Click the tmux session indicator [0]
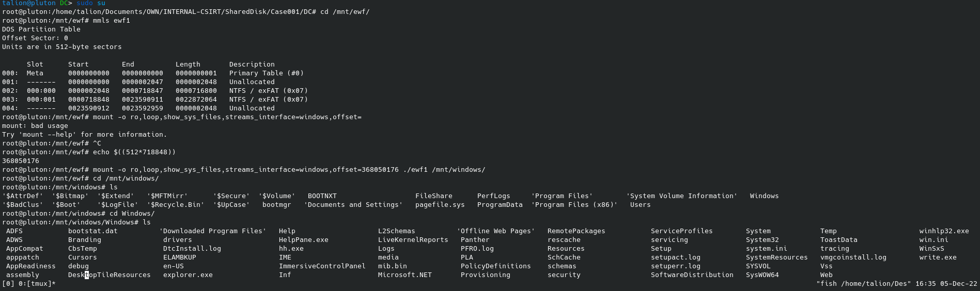Viewport: 980px width, 291px height. pos(8,284)
